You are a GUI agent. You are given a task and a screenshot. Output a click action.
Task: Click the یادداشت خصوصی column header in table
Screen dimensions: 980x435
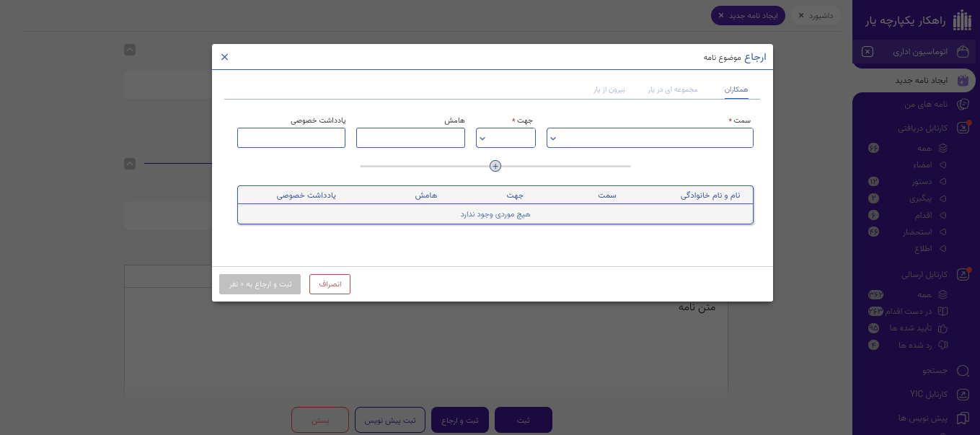[x=306, y=195]
